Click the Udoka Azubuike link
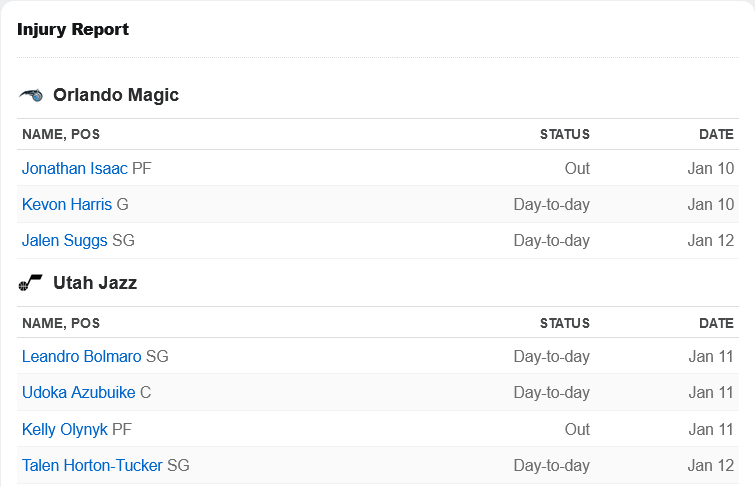This screenshot has height=488, width=756. (79, 393)
